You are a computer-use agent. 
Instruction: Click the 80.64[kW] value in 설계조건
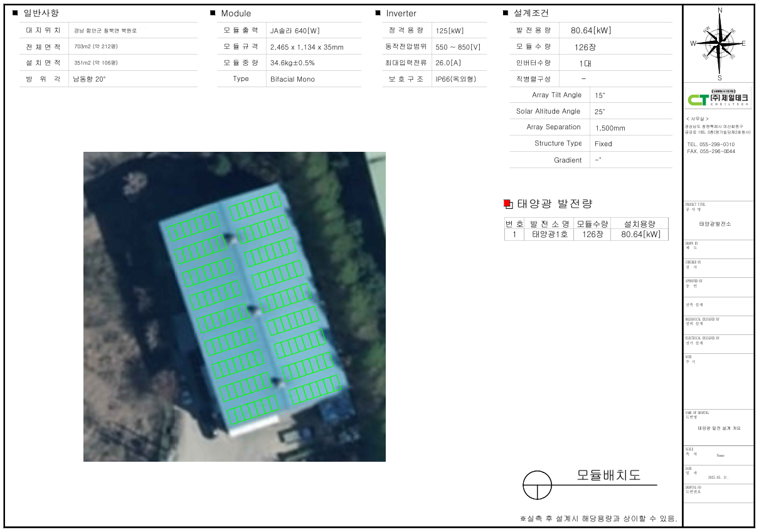tap(590, 30)
